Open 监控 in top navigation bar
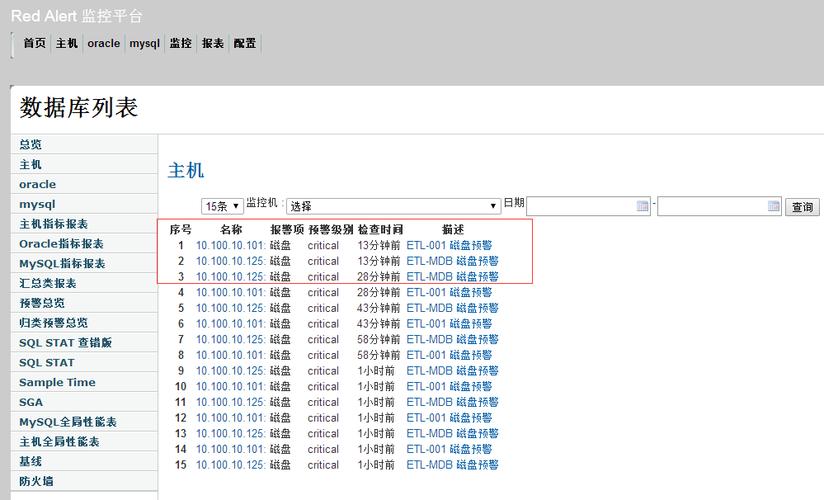Viewport: 824px width, 500px height. click(x=180, y=43)
